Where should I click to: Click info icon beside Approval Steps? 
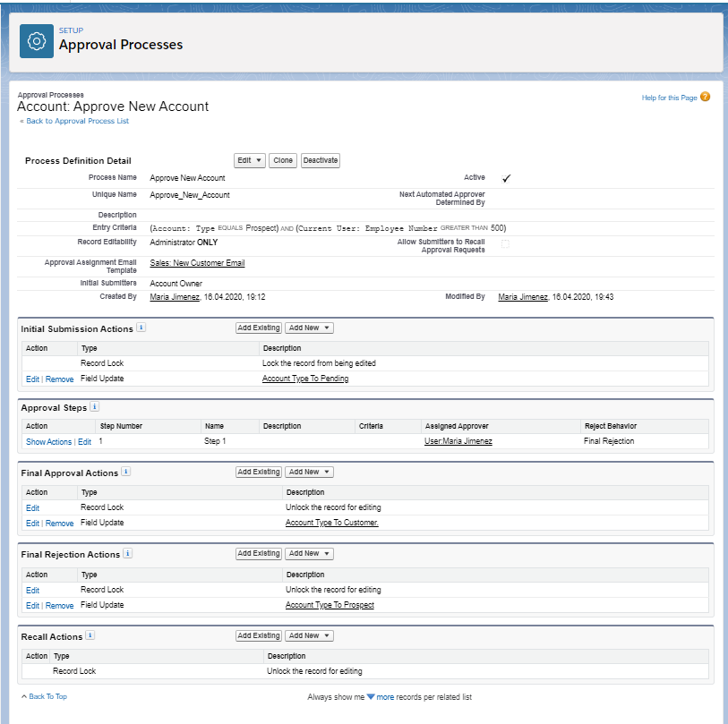[95, 407]
